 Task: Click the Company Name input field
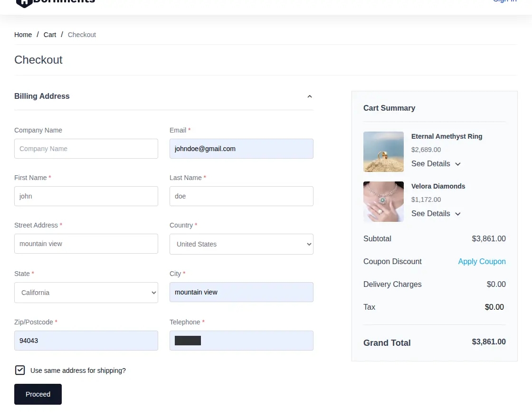(x=86, y=149)
